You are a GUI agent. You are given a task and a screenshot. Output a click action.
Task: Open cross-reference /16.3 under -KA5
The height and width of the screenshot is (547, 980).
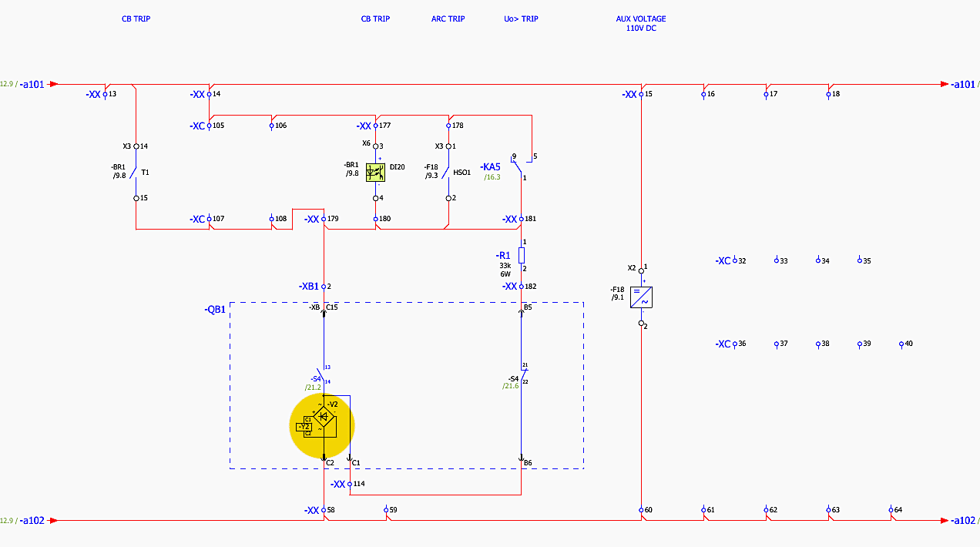coord(492,177)
